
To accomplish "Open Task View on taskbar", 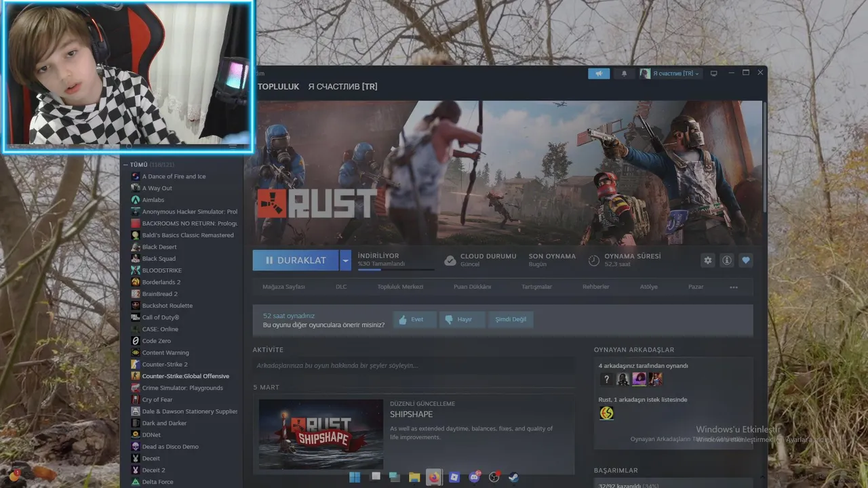I will [375, 477].
